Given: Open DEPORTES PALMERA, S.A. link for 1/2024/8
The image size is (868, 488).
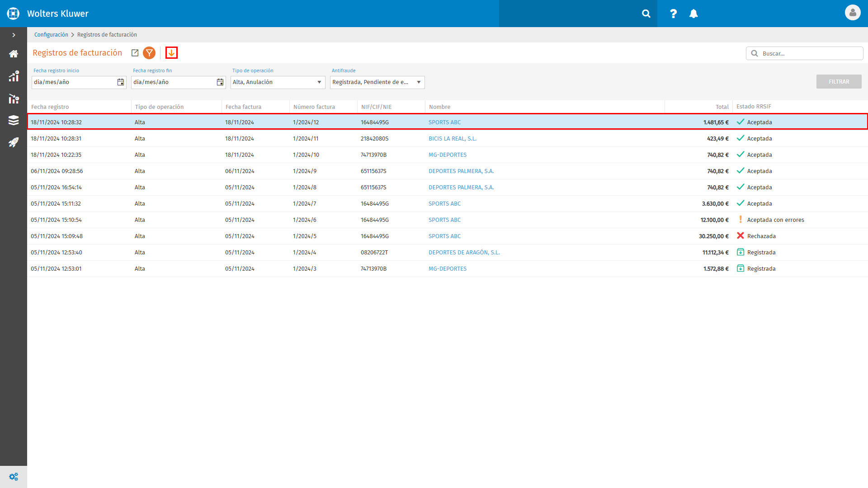Looking at the screenshot, I should pyautogui.click(x=461, y=188).
